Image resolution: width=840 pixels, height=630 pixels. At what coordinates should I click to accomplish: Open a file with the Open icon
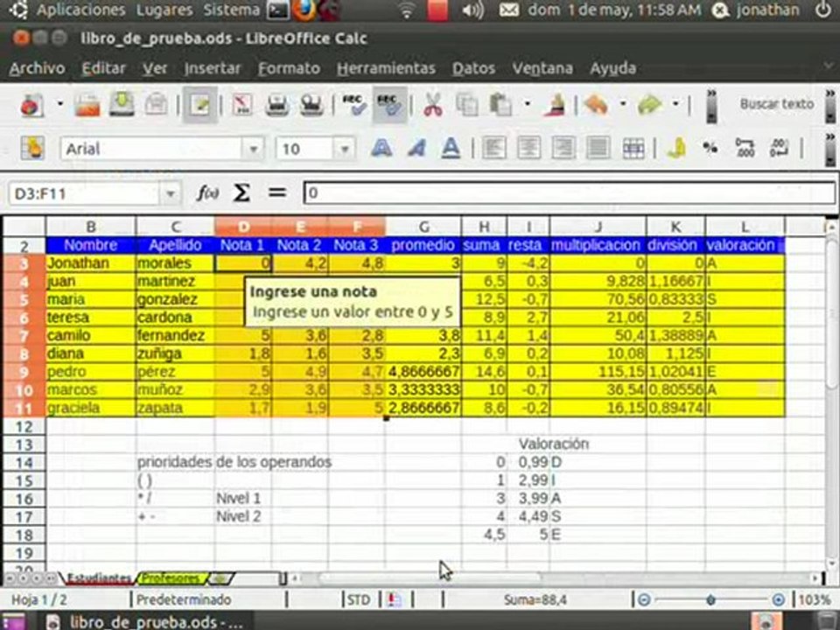[87, 105]
